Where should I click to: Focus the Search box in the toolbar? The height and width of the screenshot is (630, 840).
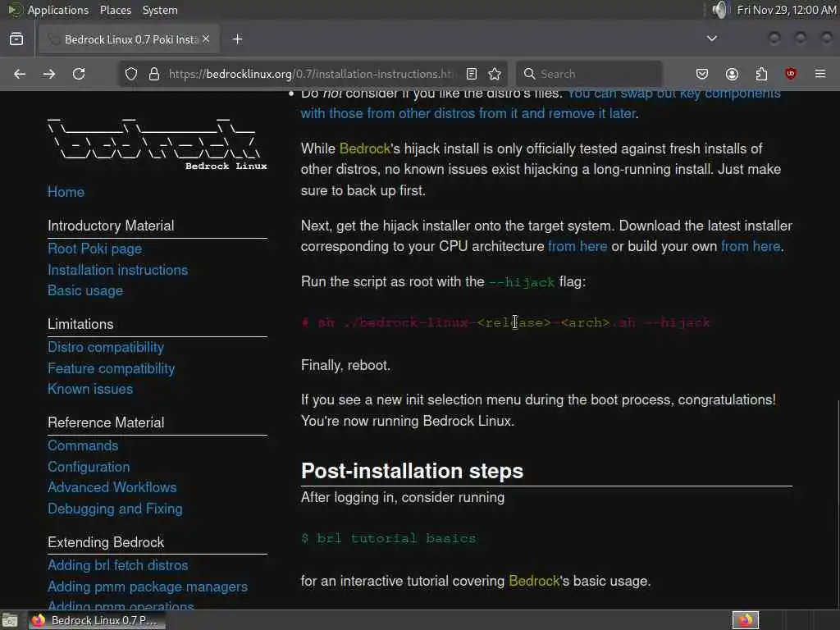(589, 74)
